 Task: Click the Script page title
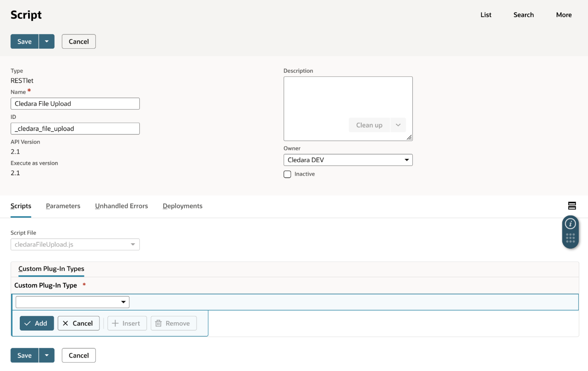(x=26, y=15)
